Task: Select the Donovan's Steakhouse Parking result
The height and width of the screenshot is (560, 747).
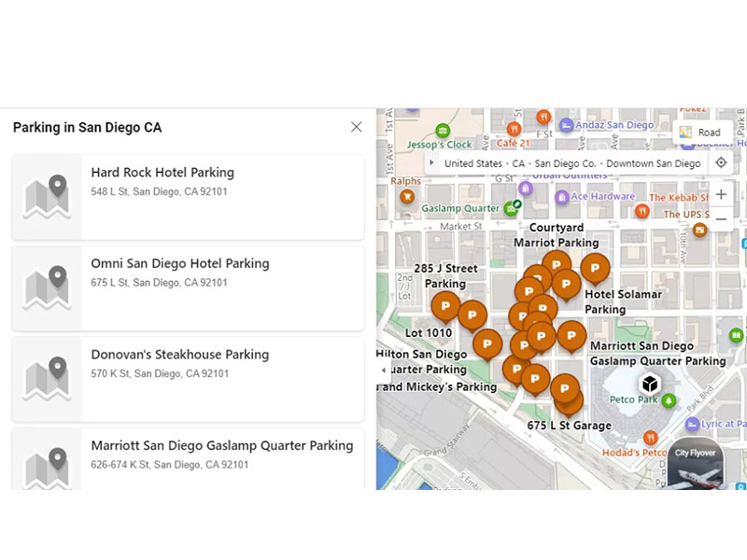Action: (x=188, y=379)
